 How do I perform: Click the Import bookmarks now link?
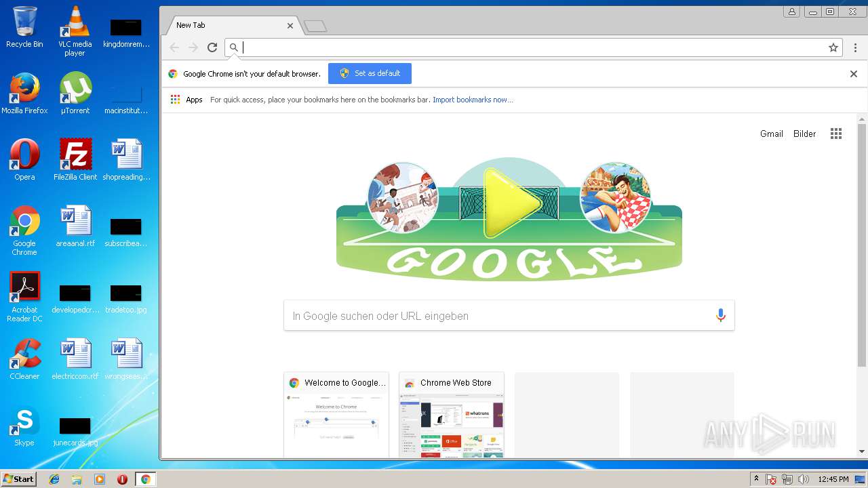[x=473, y=100]
